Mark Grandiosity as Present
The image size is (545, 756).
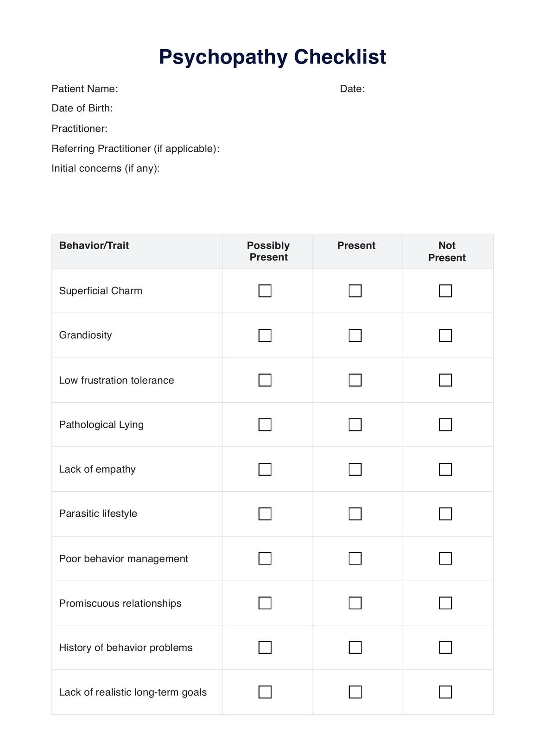(355, 335)
